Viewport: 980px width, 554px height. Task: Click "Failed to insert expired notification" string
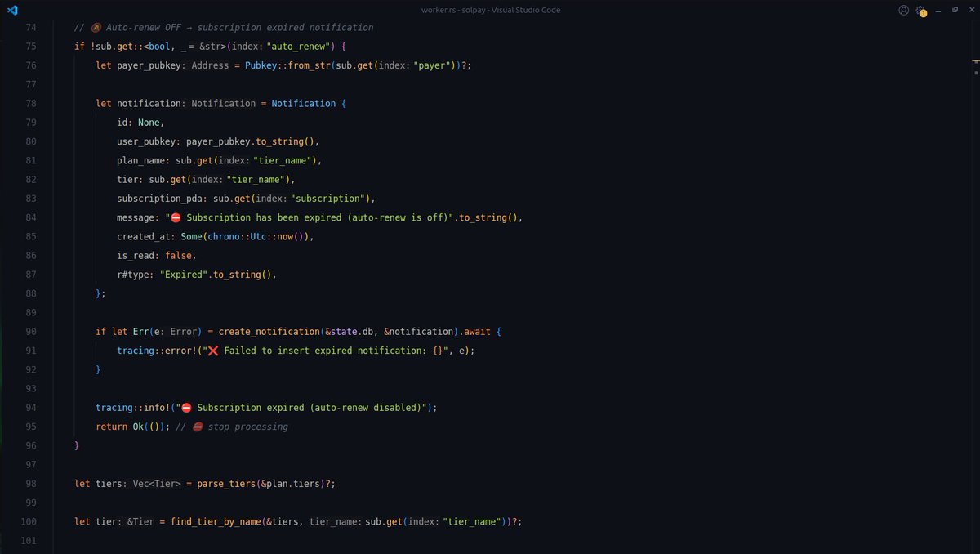point(326,351)
